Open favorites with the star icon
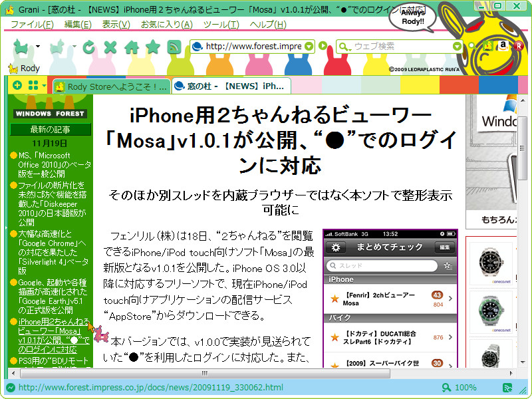This screenshot has height=399, width=532. (x=153, y=47)
